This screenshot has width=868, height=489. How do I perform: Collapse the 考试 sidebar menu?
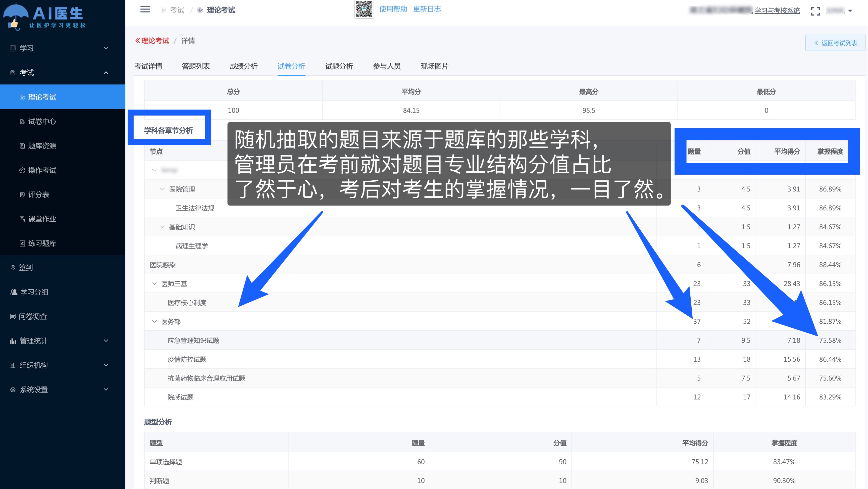pyautogui.click(x=63, y=72)
